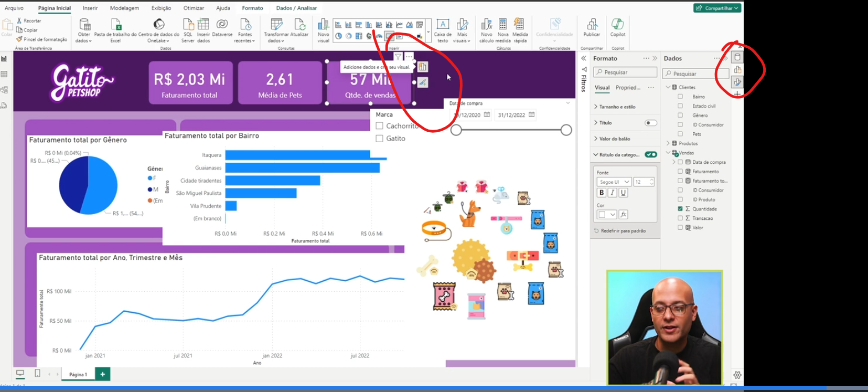The width and height of the screenshot is (868, 392).
Task: Click the Obter dados database icon
Action: coord(84,25)
